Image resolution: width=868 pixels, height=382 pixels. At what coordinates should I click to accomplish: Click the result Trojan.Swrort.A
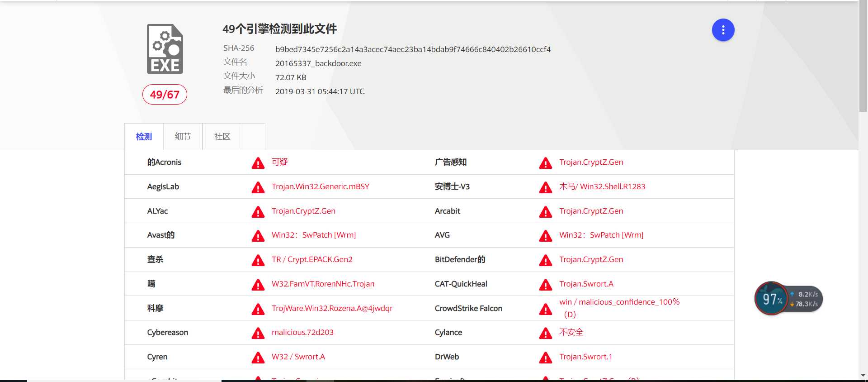pyautogui.click(x=586, y=284)
